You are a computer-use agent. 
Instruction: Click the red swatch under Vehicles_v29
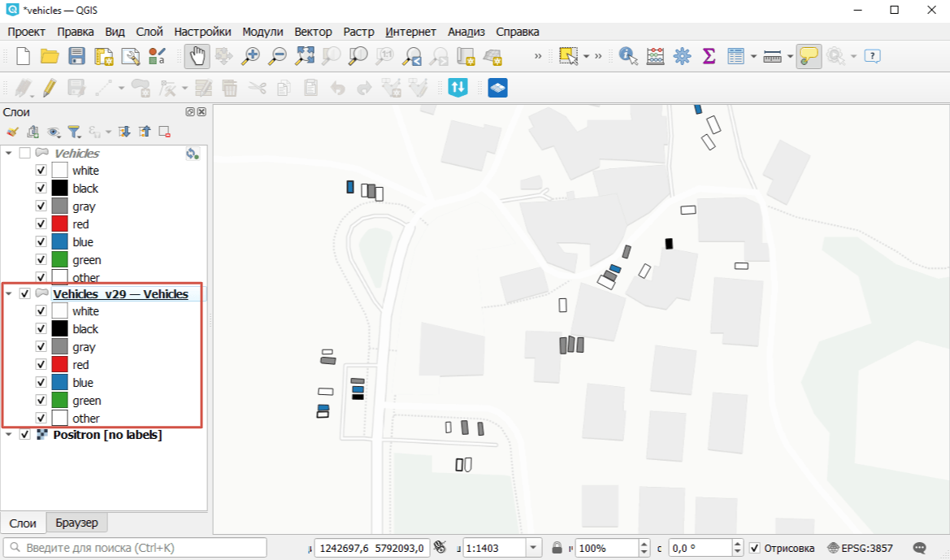coord(59,365)
